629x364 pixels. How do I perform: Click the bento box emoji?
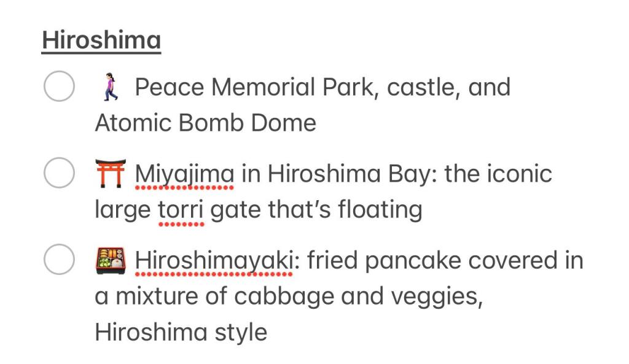pos(111,261)
